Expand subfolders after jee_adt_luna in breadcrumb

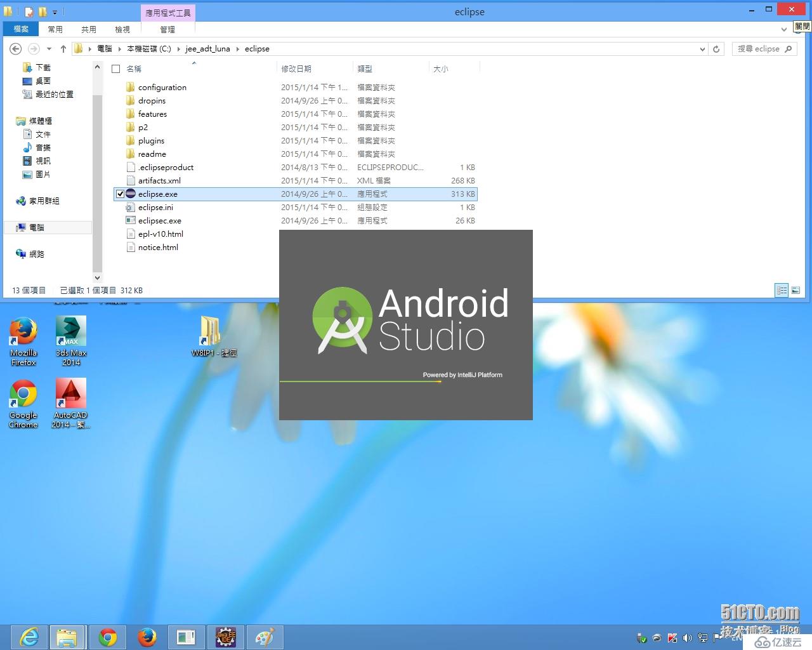[x=238, y=49]
